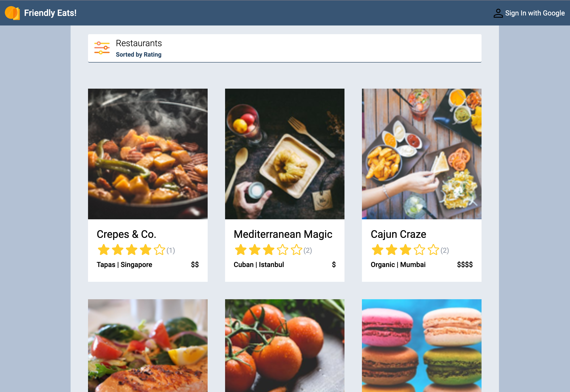Click the Cajun Craze table spread photo
570x392 pixels.
(x=422, y=154)
